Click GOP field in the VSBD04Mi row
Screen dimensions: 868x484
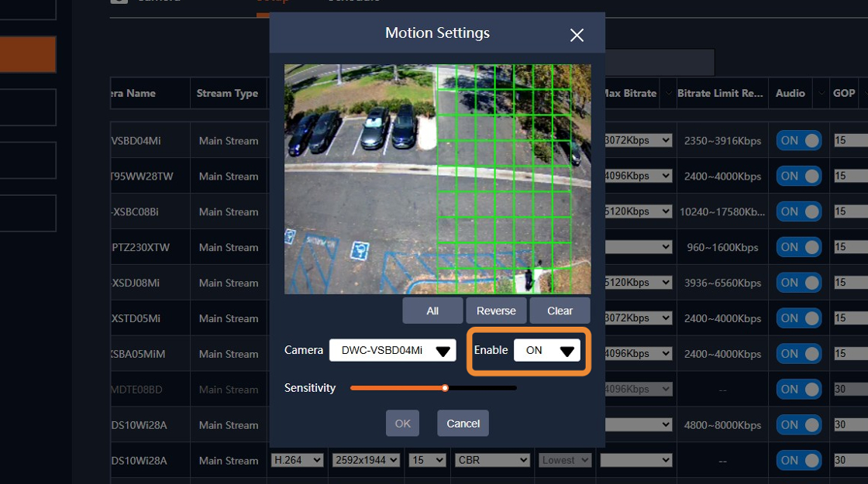[851, 140]
